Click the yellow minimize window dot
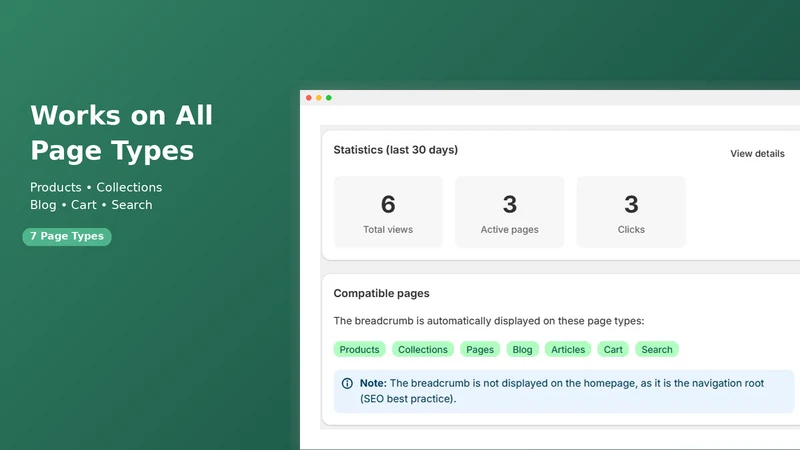This screenshot has width=800, height=450. [x=319, y=97]
